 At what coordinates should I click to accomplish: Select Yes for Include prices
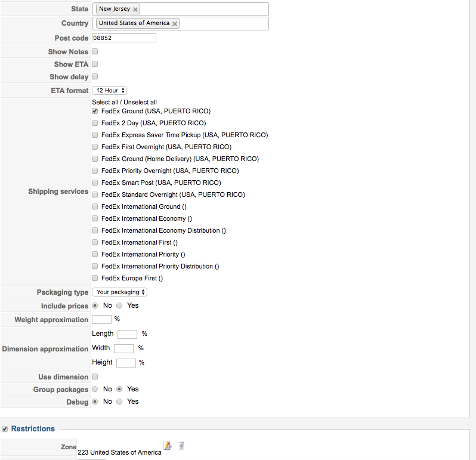[119, 305]
